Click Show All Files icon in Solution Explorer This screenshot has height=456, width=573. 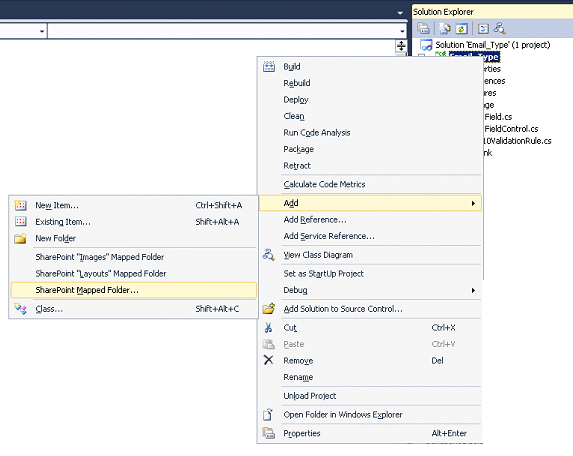tap(445, 28)
